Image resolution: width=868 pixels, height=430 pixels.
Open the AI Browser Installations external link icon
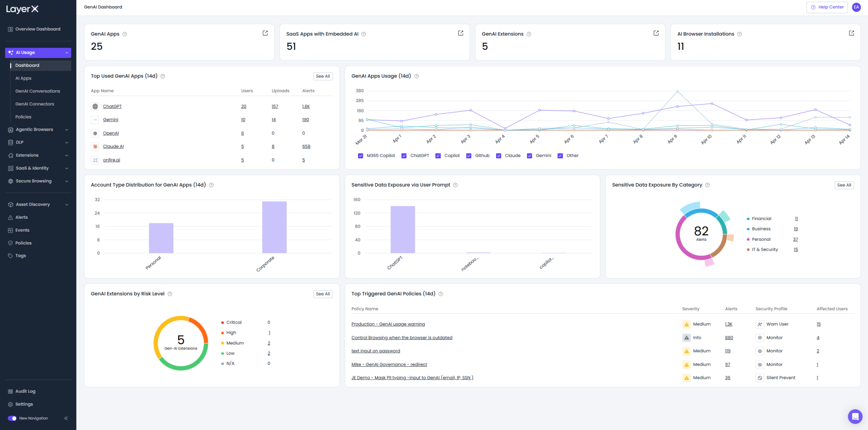click(852, 33)
